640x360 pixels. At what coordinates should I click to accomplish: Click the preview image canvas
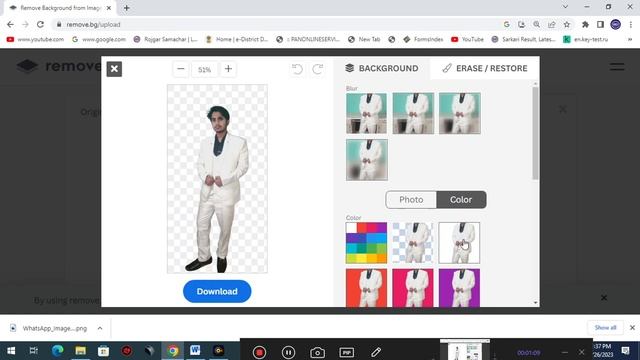point(217,179)
